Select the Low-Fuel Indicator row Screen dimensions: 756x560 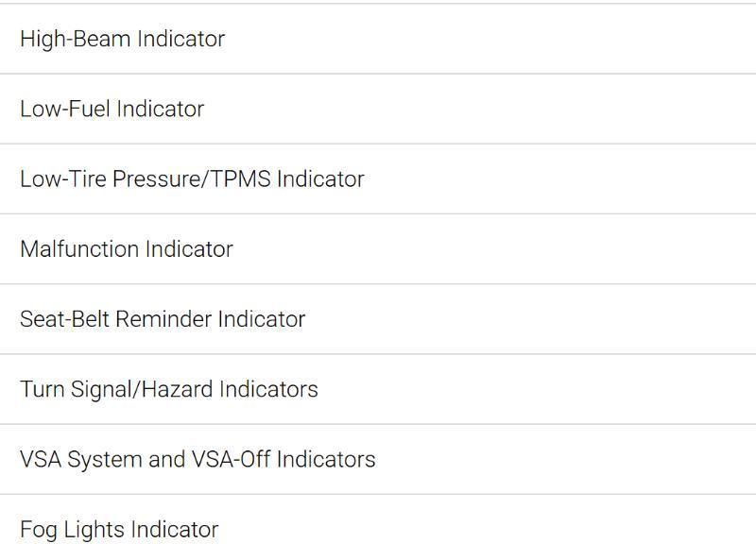coord(112,109)
